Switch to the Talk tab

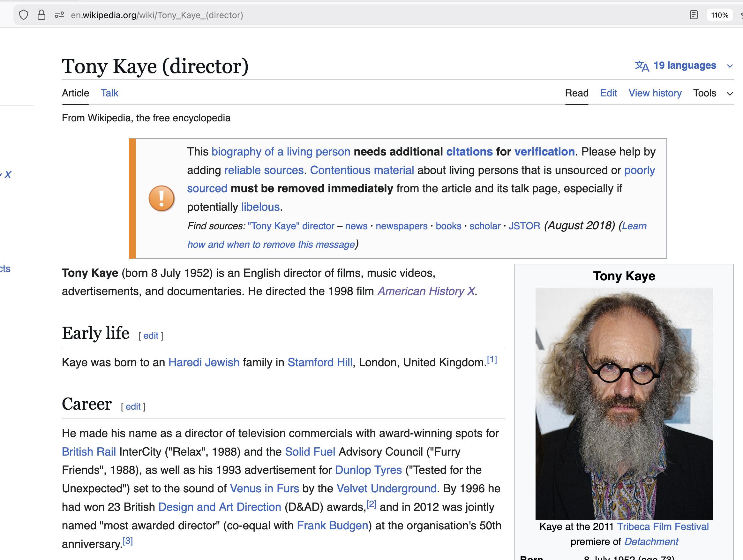pyautogui.click(x=109, y=93)
